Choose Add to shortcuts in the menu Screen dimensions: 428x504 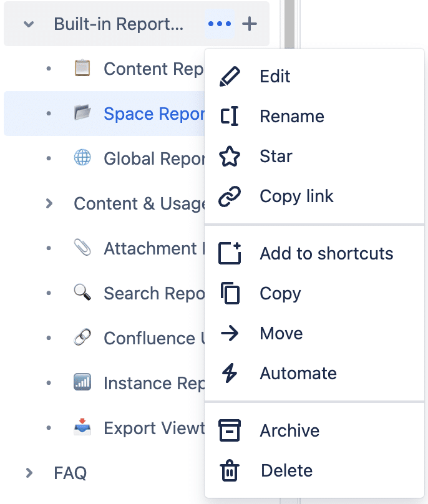[x=326, y=253]
